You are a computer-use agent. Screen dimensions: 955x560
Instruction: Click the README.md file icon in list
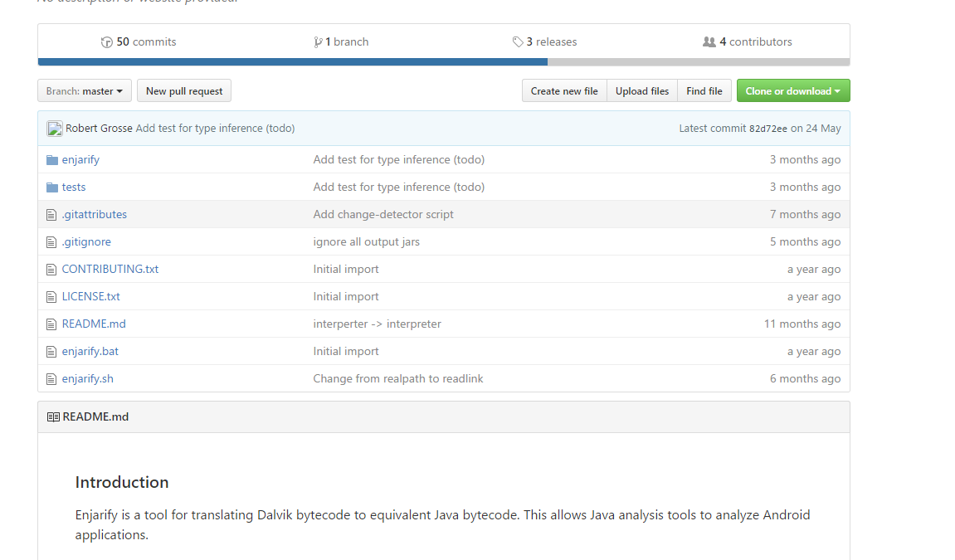(51, 324)
